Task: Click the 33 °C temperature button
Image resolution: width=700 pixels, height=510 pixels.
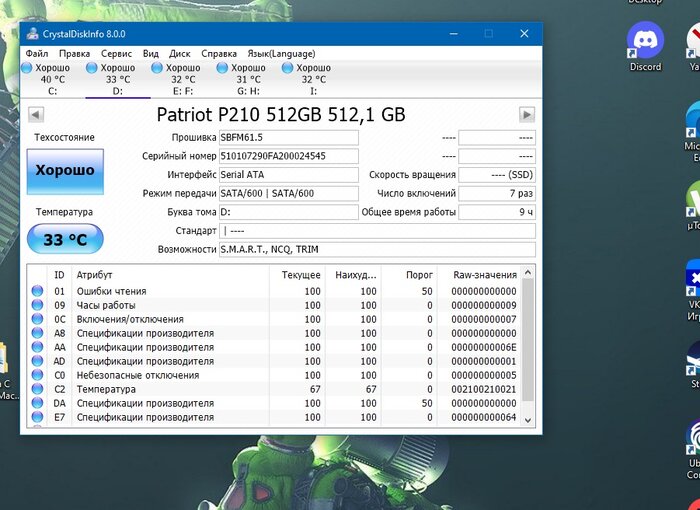Action: coord(65,239)
